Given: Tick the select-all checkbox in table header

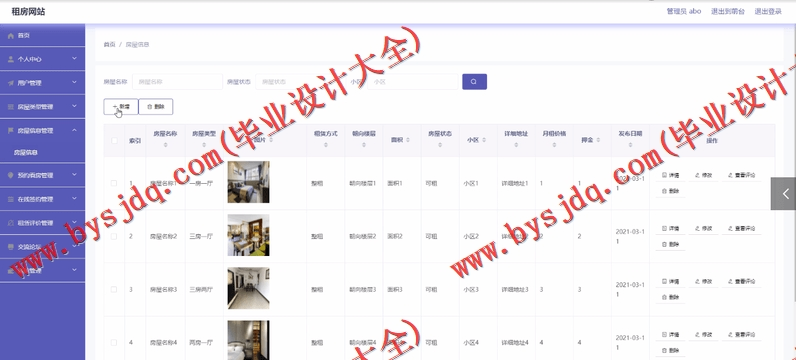Looking at the screenshot, I should coord(114,140).
